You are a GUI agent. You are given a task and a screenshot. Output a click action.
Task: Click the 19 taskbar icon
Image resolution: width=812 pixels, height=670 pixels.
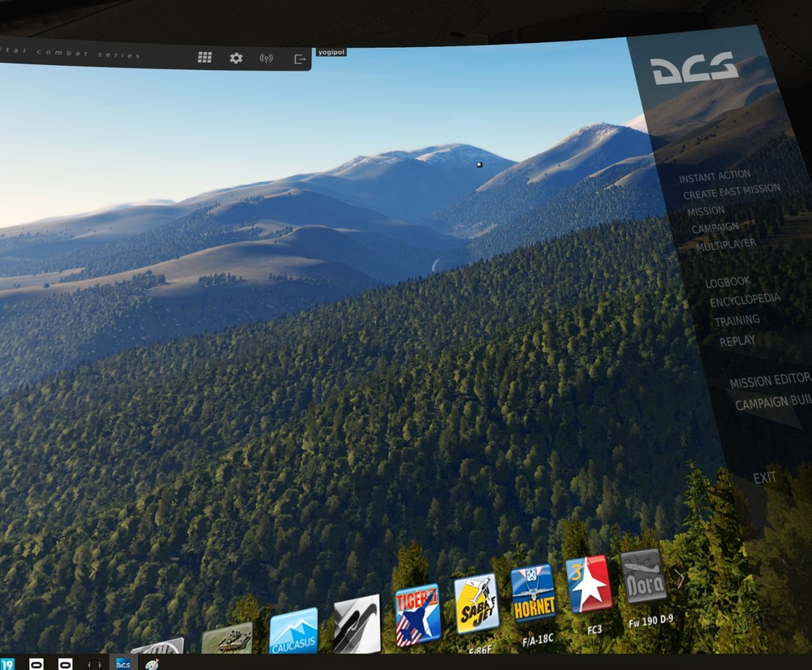pyautogui.click(x=7, y=664)
